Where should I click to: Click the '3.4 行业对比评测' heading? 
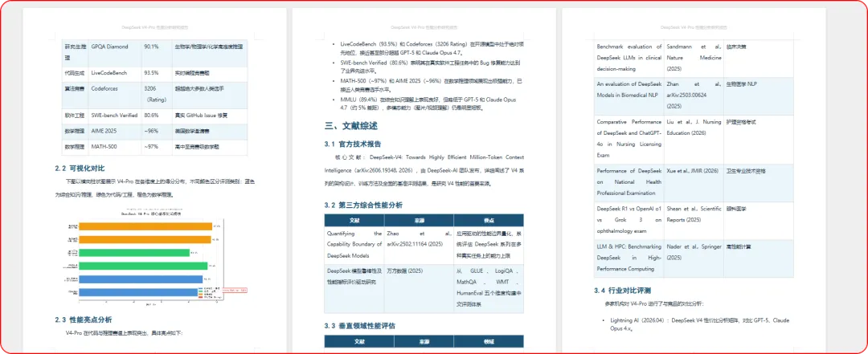(x=622, y=291)
